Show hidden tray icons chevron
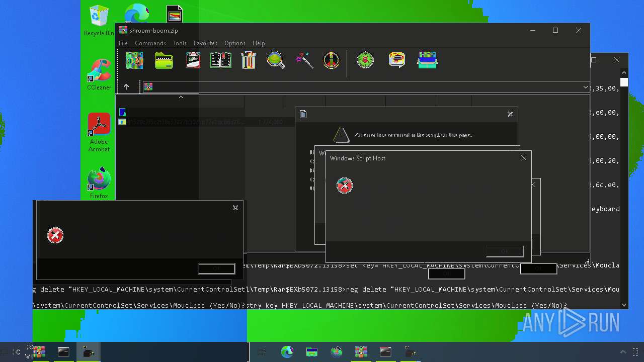 click(x=623, y=352)
